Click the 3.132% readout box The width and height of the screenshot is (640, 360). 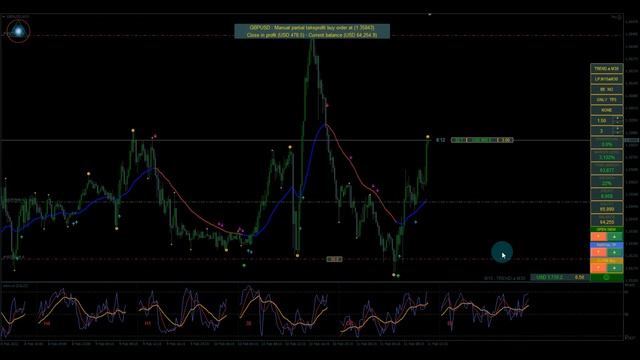pyautogui.click(x=607, y=156)
